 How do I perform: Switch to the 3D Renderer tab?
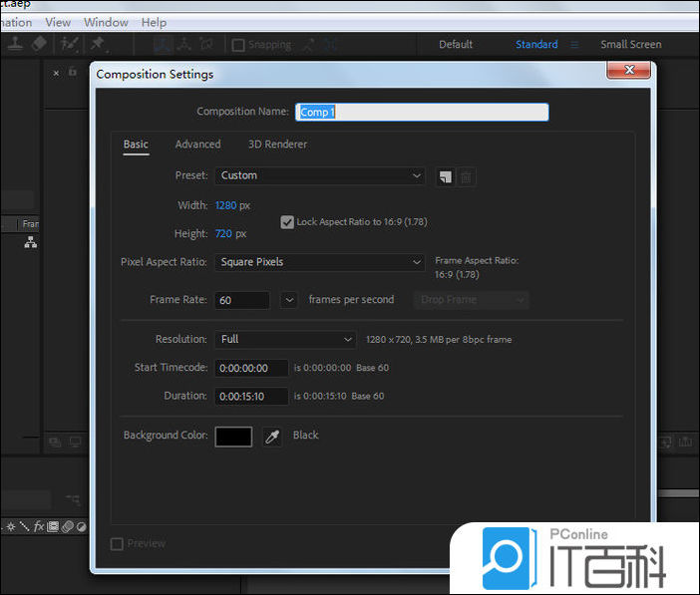coord(277,145)
